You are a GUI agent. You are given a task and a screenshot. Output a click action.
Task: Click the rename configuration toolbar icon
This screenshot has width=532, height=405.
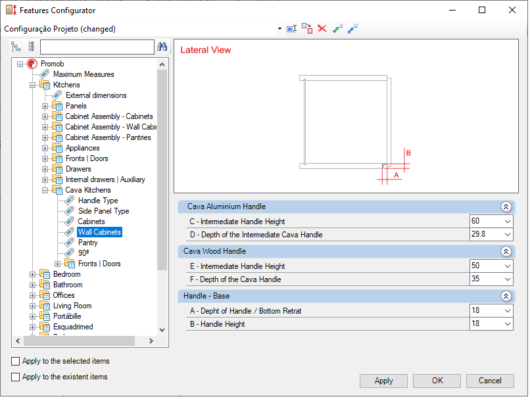coord(291,29)
